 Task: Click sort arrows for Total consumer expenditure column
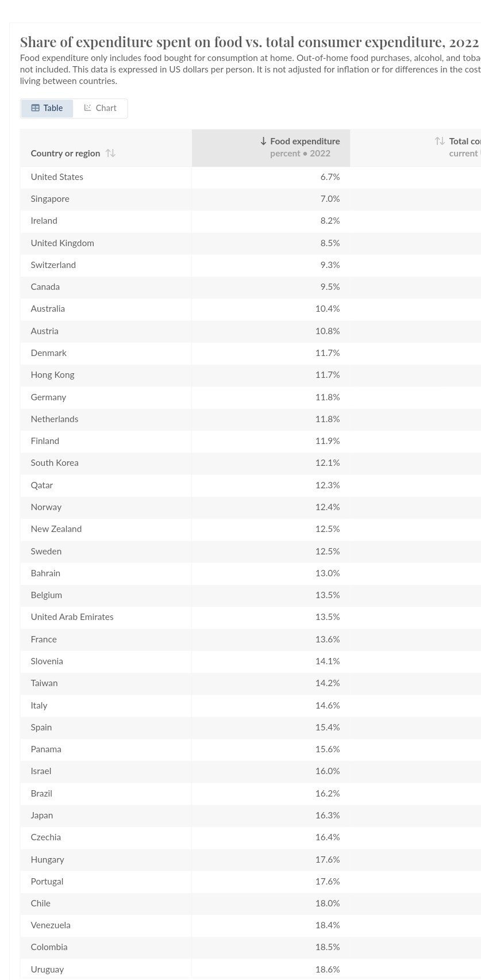pyautogui.click(x=440, y=141)
